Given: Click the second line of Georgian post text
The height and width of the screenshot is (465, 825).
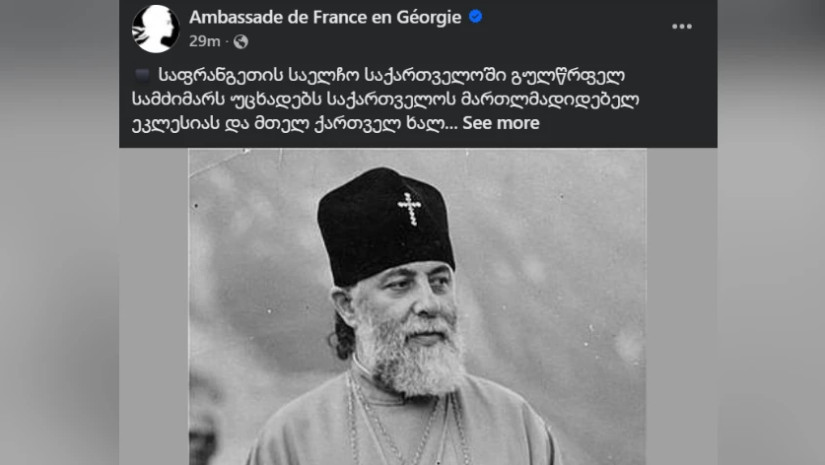Looking at the screenshot, I should pos(385,99).
